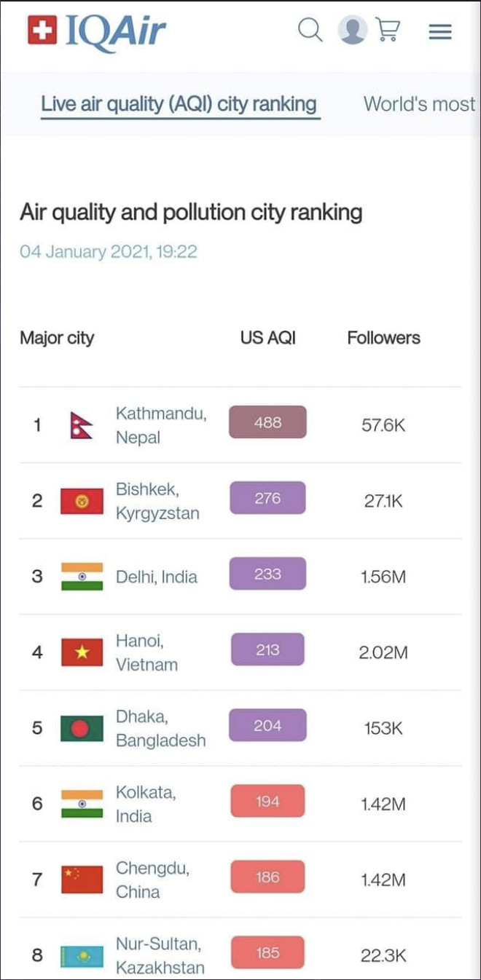Click the Major city column header

pyautogui.click(x=57, y=337)
